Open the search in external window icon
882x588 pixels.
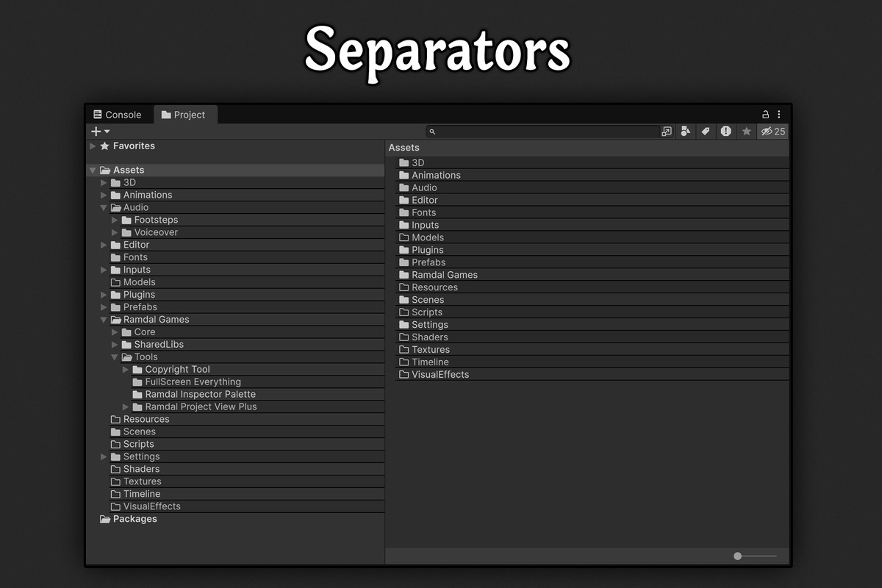click(x=666, y=131)
